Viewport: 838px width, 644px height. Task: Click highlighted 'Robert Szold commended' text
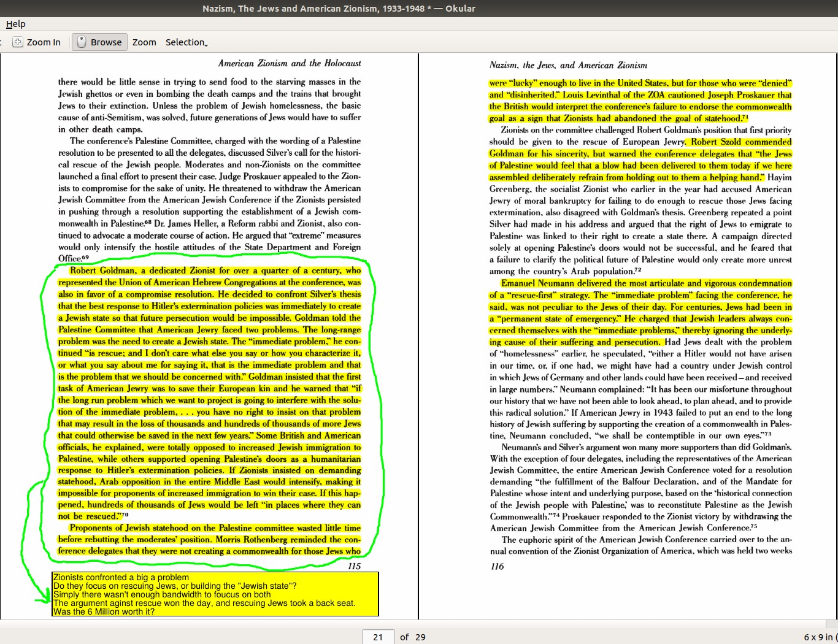click(x=741, y=142)
